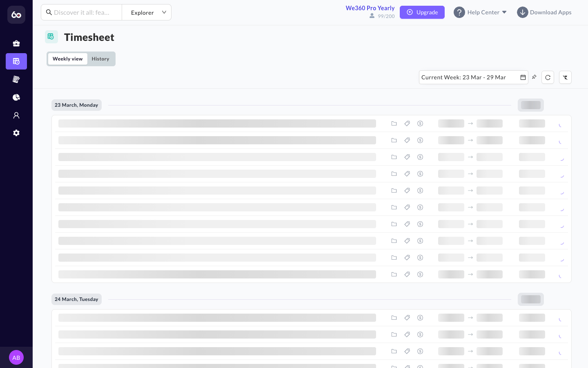Click the 24 March, Tuesday day label
Screen dimensions: 588x368
76,299
